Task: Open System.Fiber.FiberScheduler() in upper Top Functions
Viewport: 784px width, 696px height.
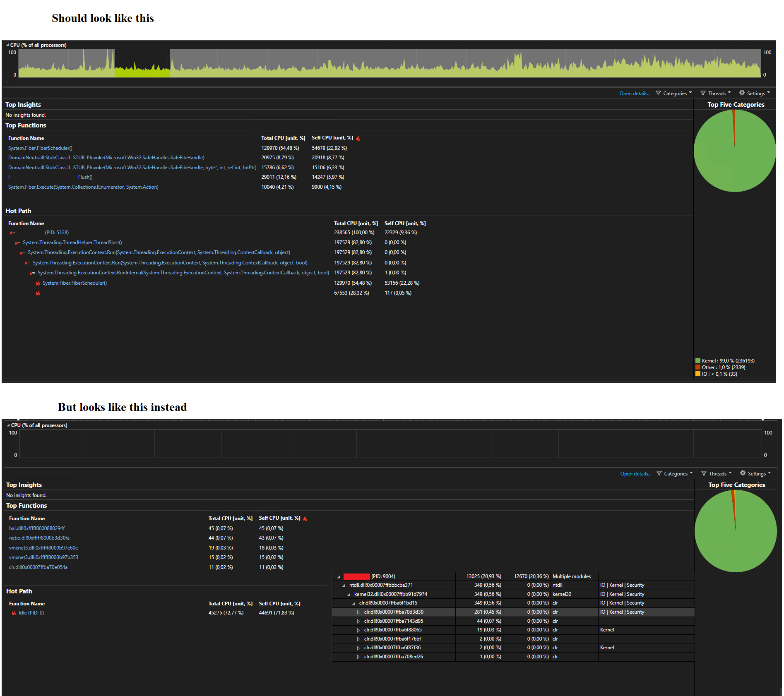Action: 40,148
